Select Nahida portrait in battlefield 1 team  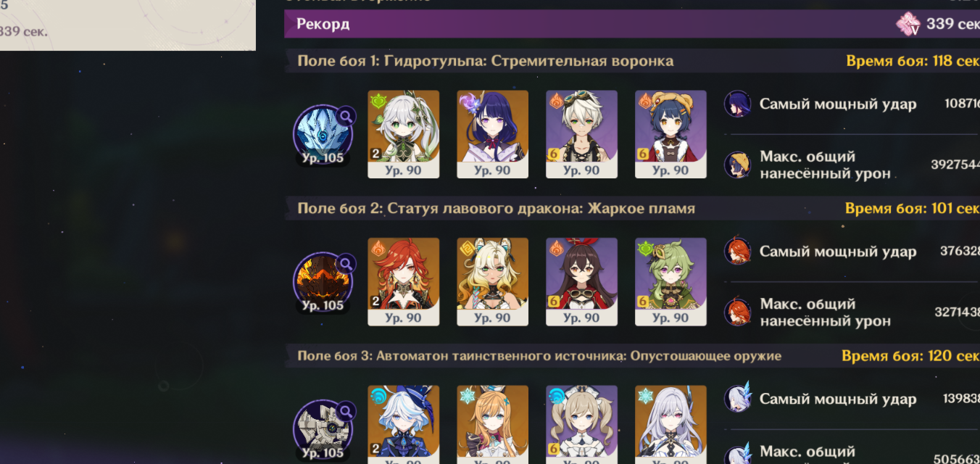[404, 134]
